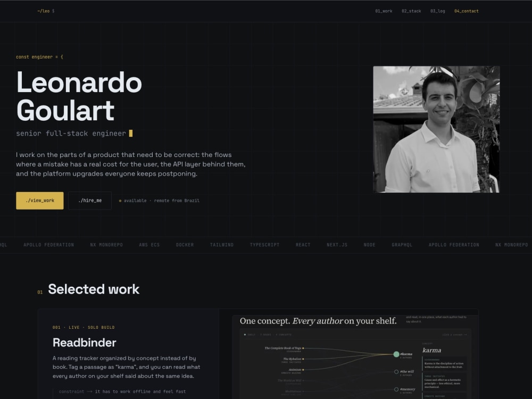The image size is (532, 399).
Task: Click the AWS ECS marquee label
Action: coord(149,245)
